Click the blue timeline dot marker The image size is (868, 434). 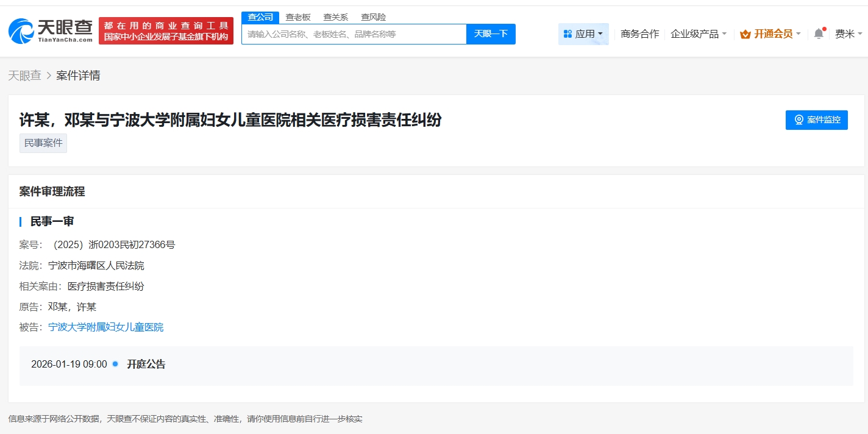click(x=115, y=364)
